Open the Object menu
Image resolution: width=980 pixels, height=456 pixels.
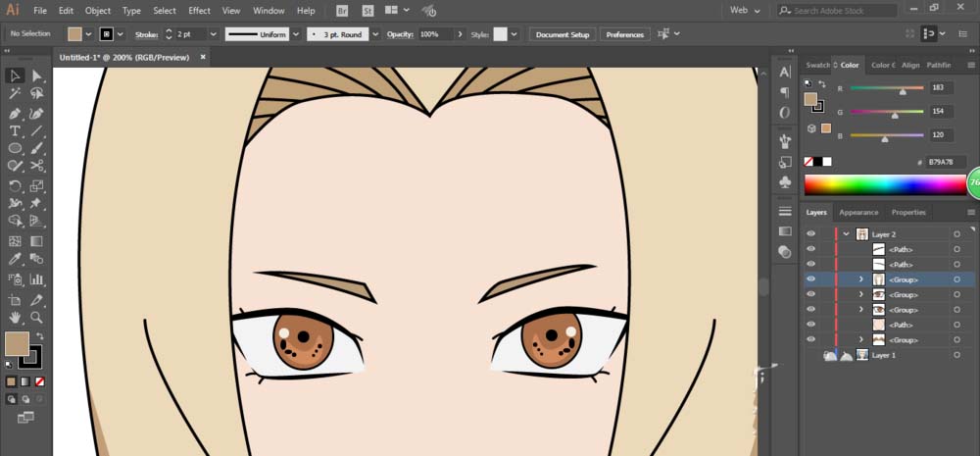(x=98, y=11)
